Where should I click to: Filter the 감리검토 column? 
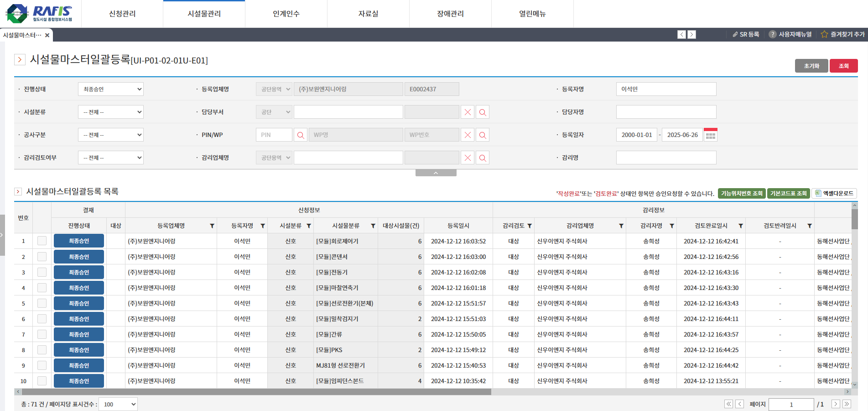(x=530, y=226)
